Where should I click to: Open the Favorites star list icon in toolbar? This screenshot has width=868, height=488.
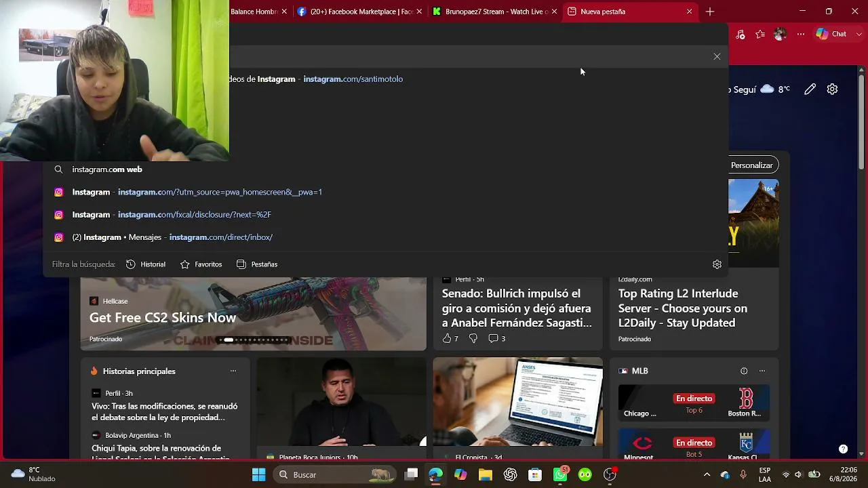(x=760, y=35)
